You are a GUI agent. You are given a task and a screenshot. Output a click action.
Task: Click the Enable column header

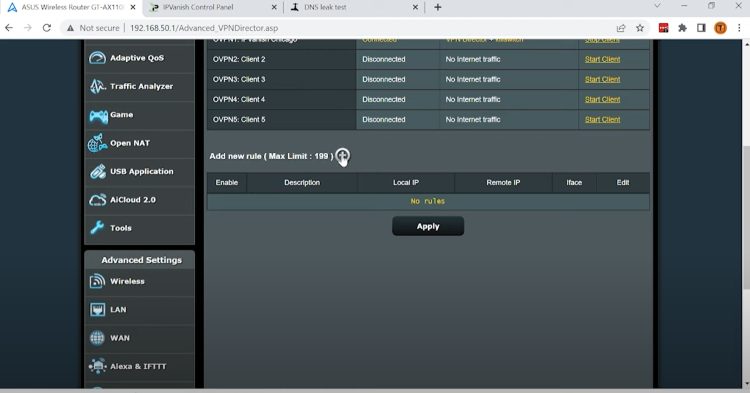point(227,183)
